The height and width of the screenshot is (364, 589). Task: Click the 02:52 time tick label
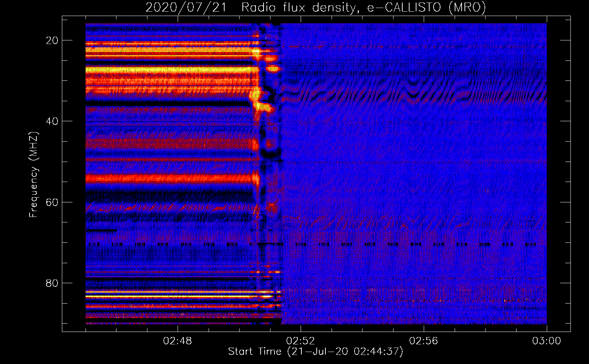tap(301, 341)
